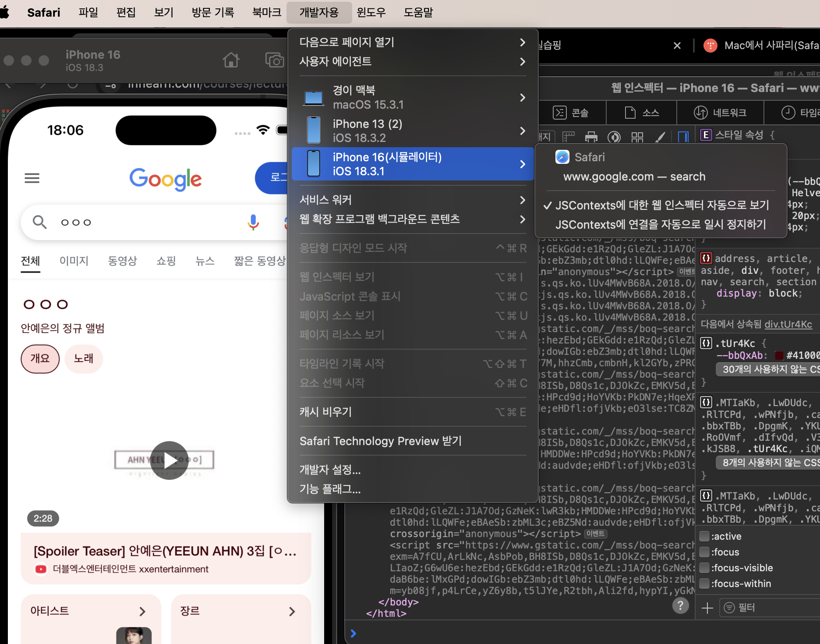Image resolution: width=820 pixels, height=644 pixels.
Task: Click the console prompt chevron
Action: (353, 633)
